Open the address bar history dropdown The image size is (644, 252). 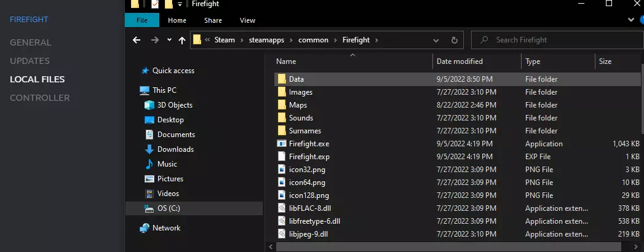[x=436, y=40]
